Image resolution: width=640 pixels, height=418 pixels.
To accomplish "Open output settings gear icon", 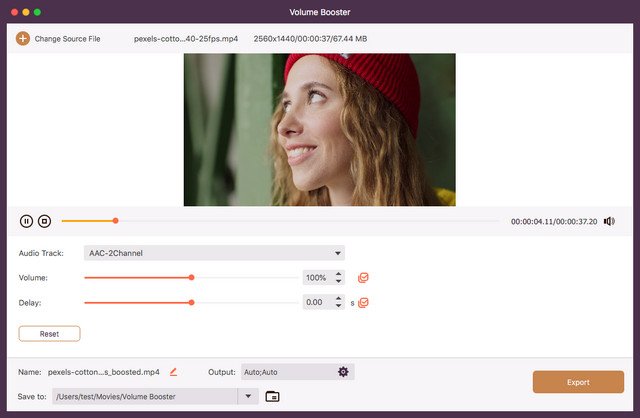I will coord(343,372).
